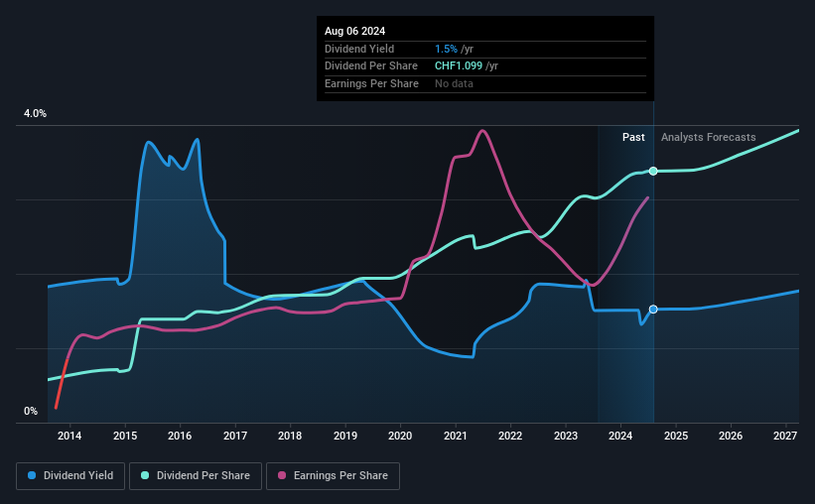This screenshot has width=815, height=504.
Task: Click the 'Dividend Per Share' tooltip row label
Action: point(371,66)
